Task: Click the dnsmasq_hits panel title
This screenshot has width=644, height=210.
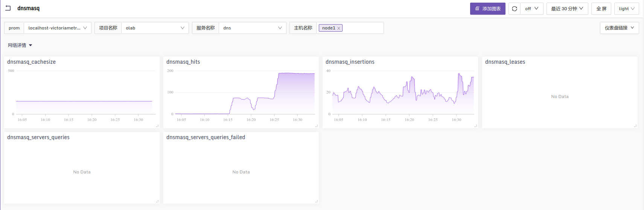Action: [183, 62]
